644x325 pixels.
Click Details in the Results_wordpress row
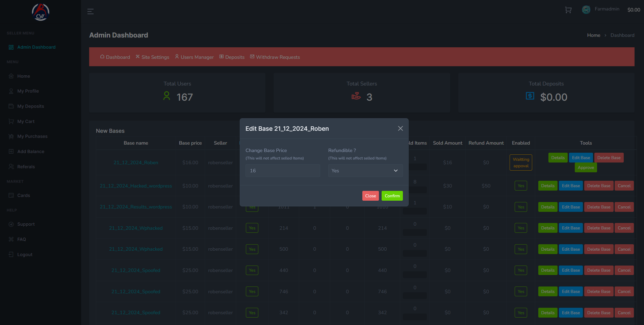click(548, 207)
